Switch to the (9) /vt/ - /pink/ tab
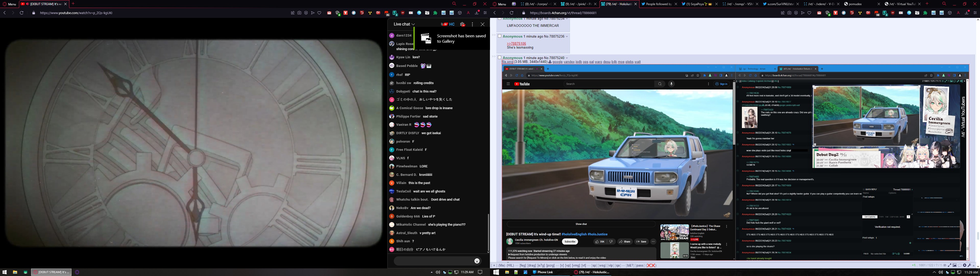The height and width of the screenshot is (276, 980). 578,4
